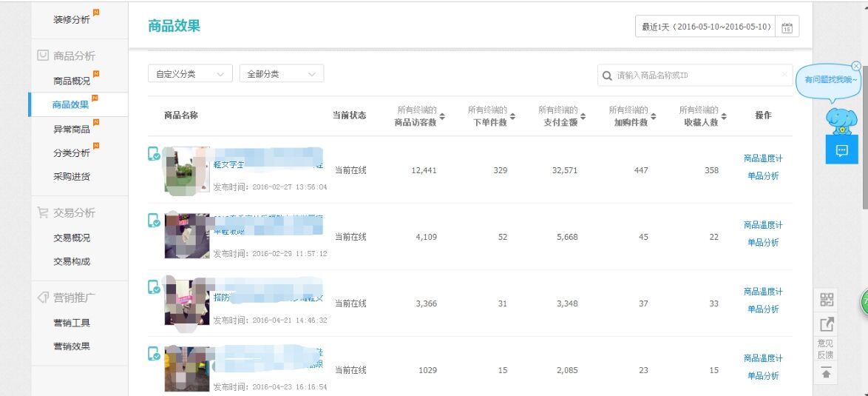868x396 pixels.
Task: Expand the 全部分类 dropdown
Action: point(281,74)
